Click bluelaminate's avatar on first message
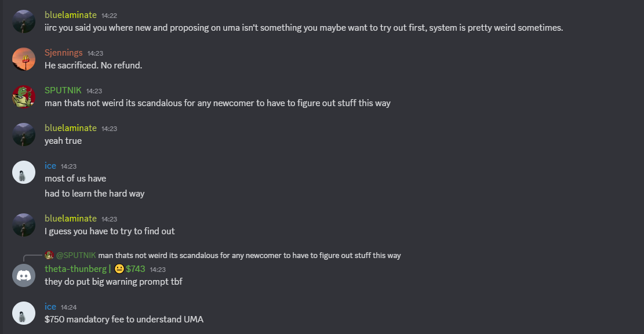The image size is (644, 334). click(x=24, y=21)
